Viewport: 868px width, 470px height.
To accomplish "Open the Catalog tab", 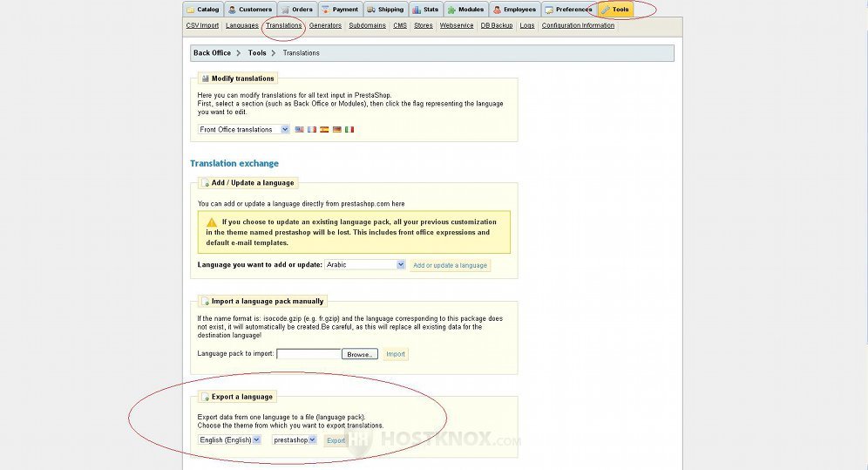I will coord(203,10).
